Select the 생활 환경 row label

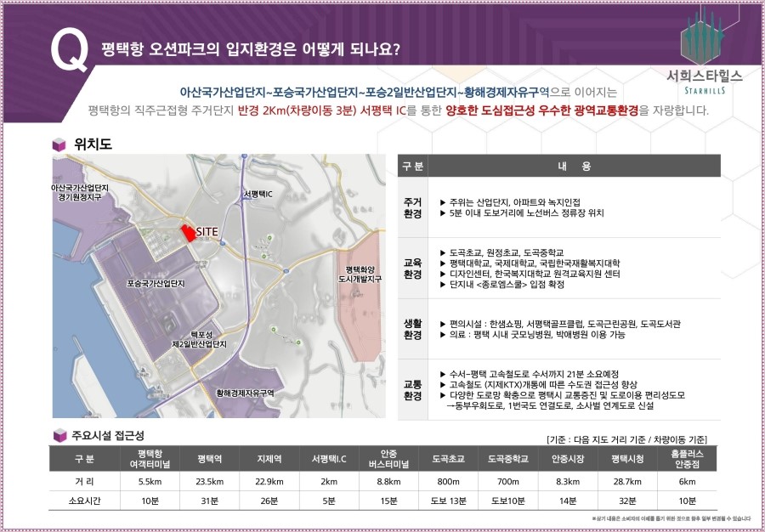pyautogui.click(x=412, y=329)
